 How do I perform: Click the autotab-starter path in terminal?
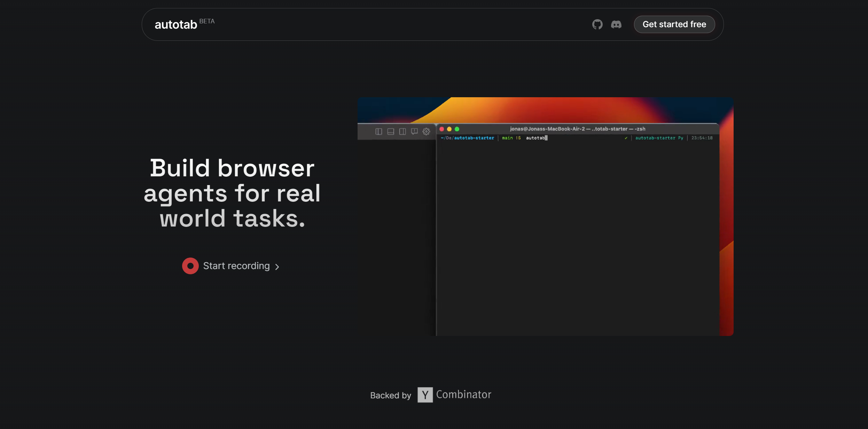467,138
